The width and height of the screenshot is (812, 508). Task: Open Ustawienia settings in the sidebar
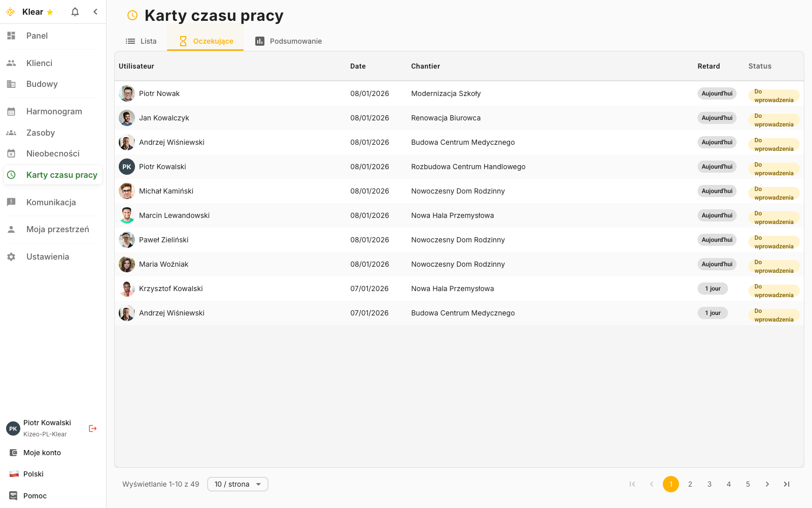47,257
